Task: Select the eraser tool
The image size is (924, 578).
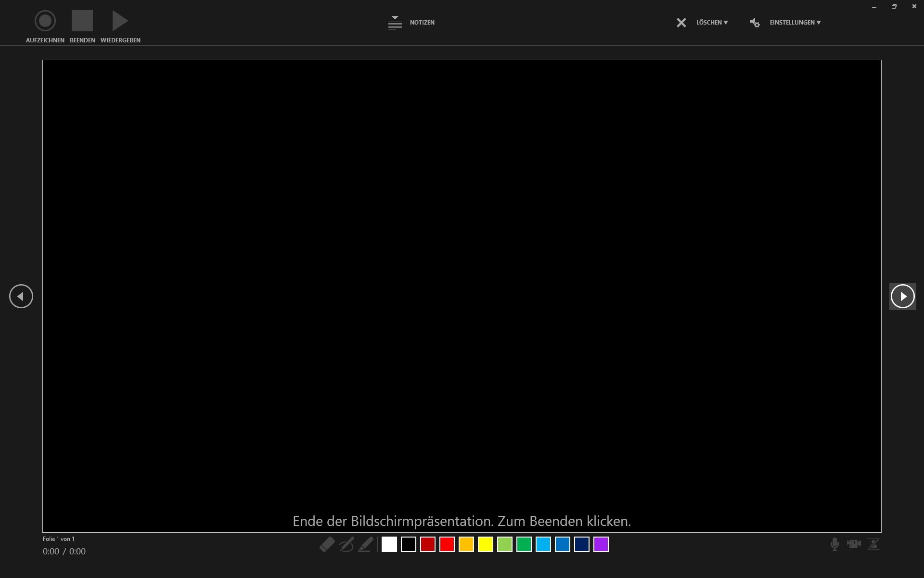Action: [x=327, y=544]
